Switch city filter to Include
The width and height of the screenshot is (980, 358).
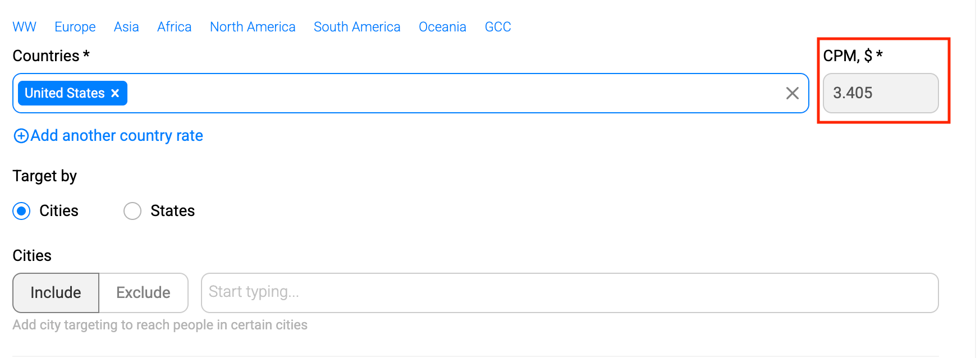pos(56,292)
